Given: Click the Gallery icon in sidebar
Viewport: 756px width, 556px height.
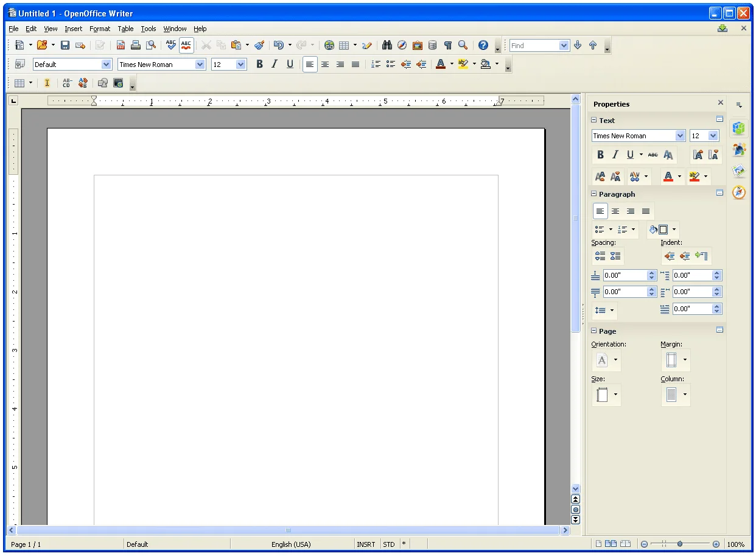Looking at the screenshot, I should [739, 171].
